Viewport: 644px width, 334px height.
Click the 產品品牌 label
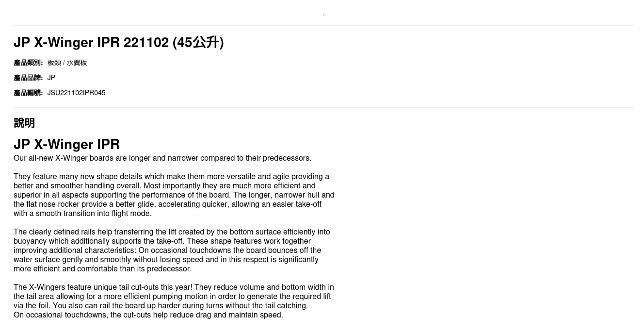point(28,78)
